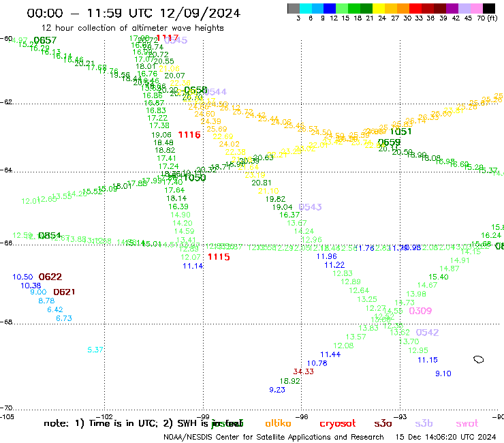Choose the lavender swatch in the legend
This screenshot has height=443, width=504.
point(464,8)
